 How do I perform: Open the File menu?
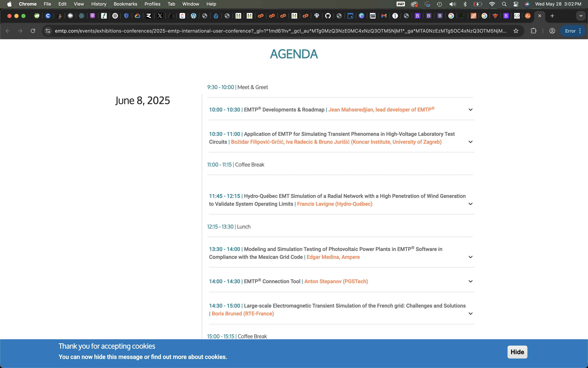[x=47, y=4]
